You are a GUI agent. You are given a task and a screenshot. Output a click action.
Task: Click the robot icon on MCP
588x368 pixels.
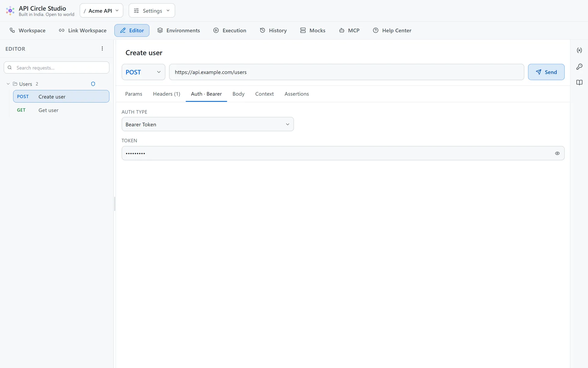pyautogui.click(x=341, y=30)
